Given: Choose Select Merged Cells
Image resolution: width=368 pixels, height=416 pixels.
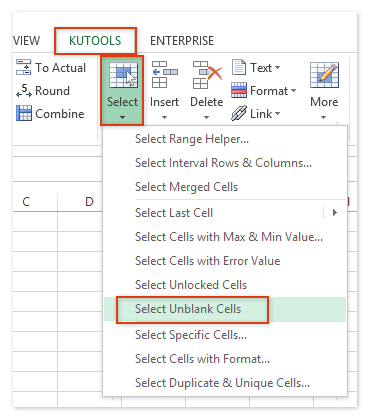Looking at the screenshot, I should tap(225, 187).
